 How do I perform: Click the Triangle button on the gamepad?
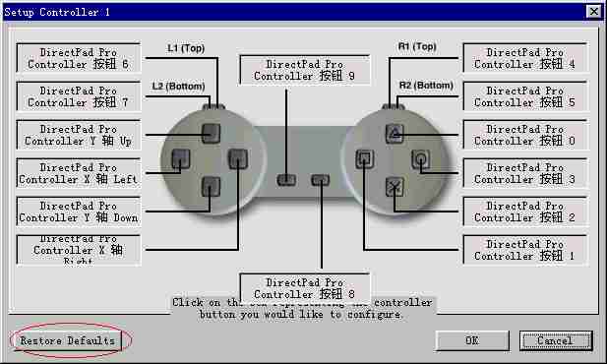395,134
